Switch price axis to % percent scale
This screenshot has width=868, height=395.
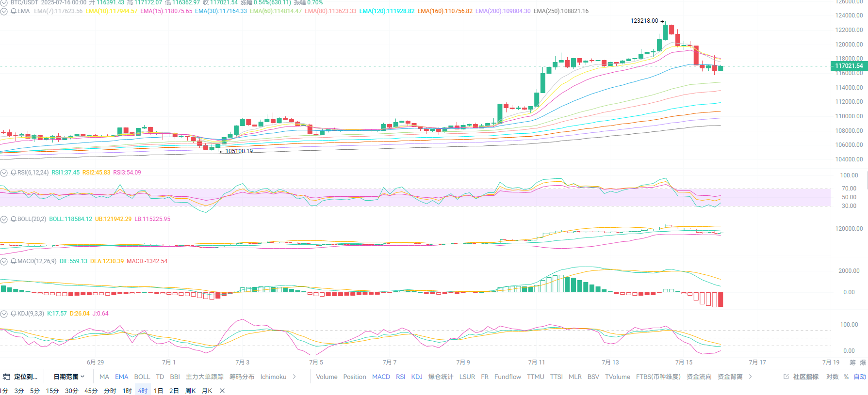pos(846,377)
